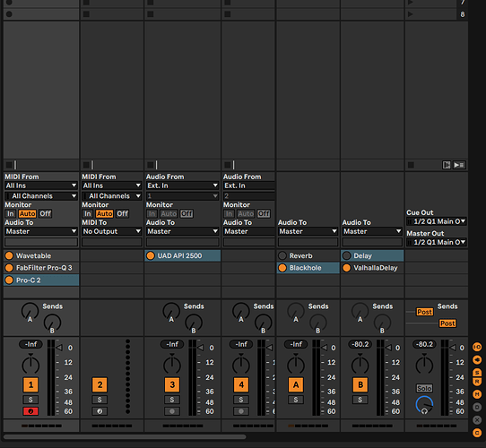
Task: Open the Cue Out output dropdown
Action: coord(436,221)
